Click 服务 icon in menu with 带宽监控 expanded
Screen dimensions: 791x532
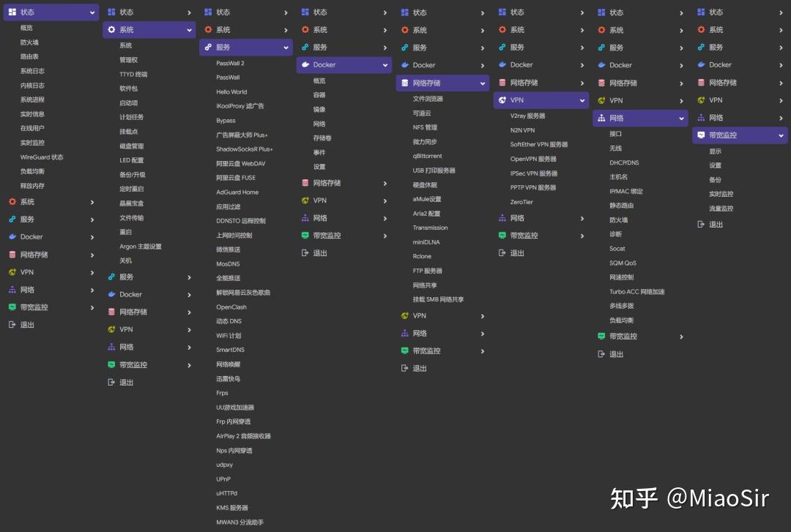(x=701, y=47)
